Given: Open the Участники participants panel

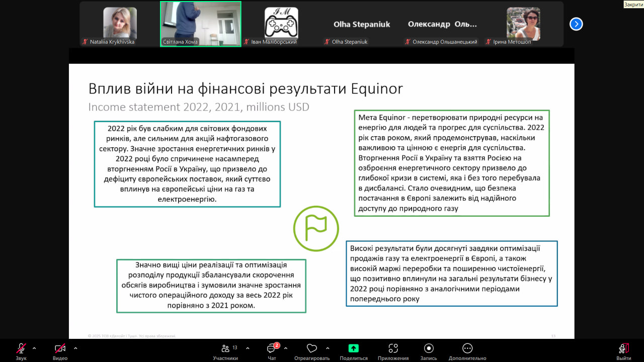Looking at the screenshot, I should point(225,351).
